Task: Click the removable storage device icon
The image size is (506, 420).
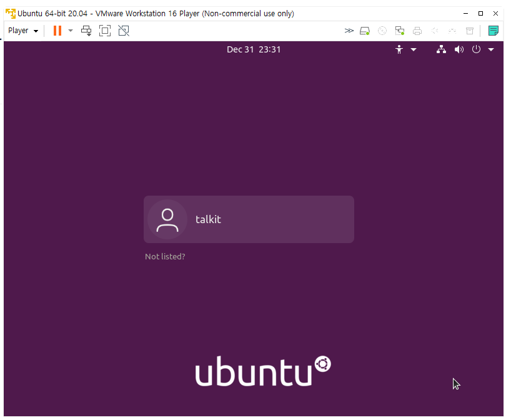Action: click(470, 31)
